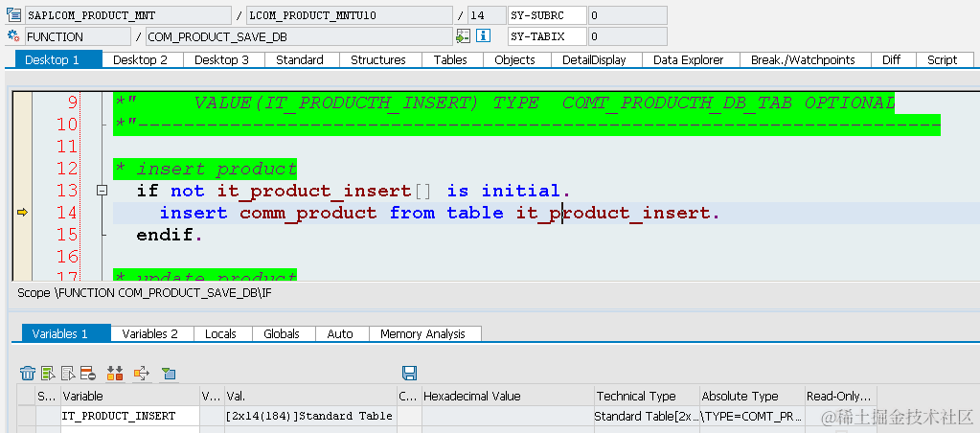This screenshot has width=980, height=433.
Task: Click the empty variable cell below IT_PRODUCT_INSERT
Action: pyautogui.click(x=130, y=430)
